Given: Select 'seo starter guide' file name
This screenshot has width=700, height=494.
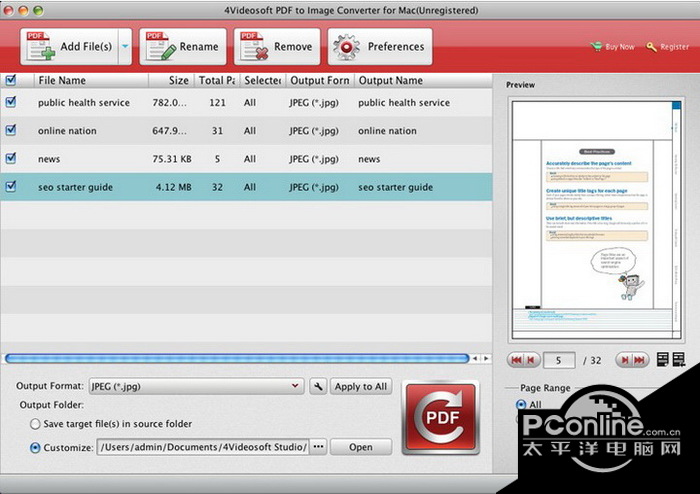Looking at the screenshot, I should click(x=75, y=187).
